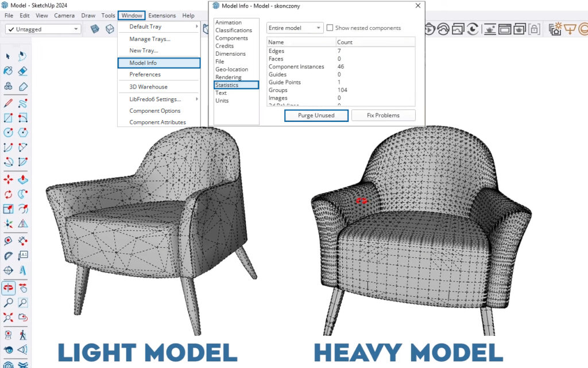Viewport: 588px width, 368px height.
Task: Click the Push/Pull tool
Action: (23, 180)
